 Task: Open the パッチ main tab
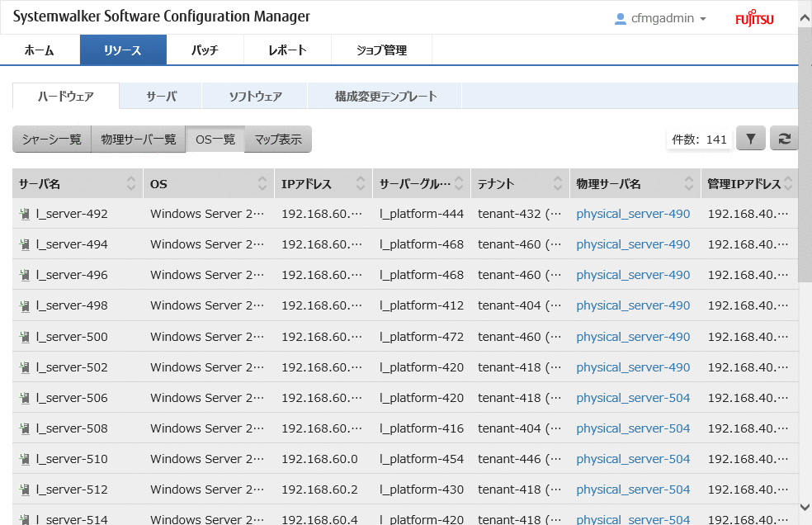(x=205, y=50)
